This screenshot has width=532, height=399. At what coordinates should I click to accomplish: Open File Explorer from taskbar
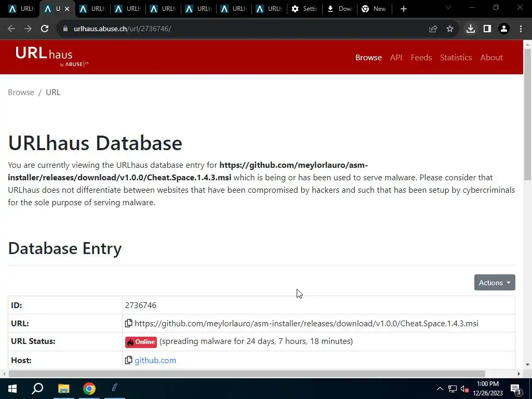pos(63,389)
